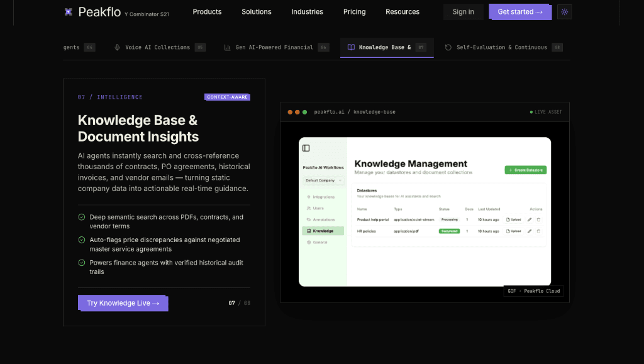Click the check icon beside 'Powers finance agents'

(x=82, y=263)
